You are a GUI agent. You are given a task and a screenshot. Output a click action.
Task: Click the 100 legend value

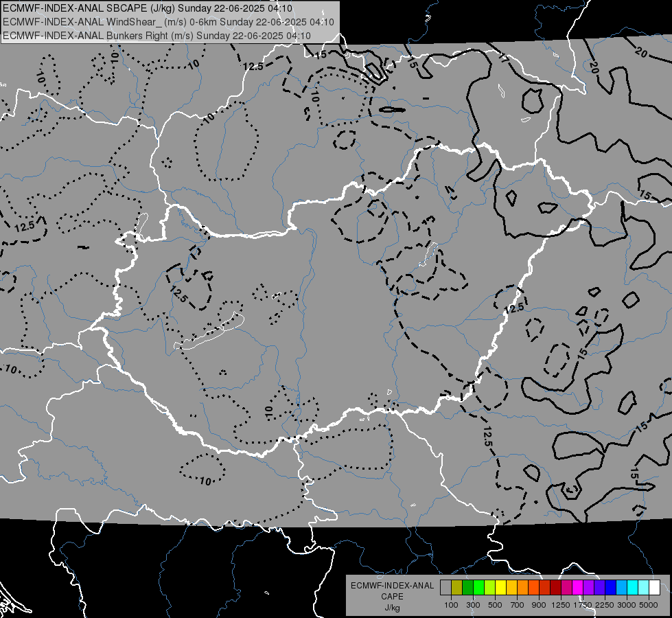click(451, 605)
